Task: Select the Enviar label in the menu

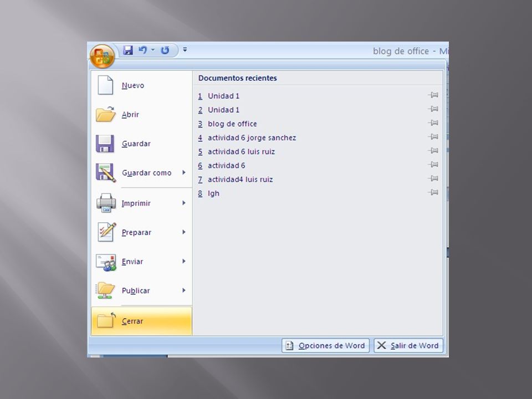Action: click(132, 262)
